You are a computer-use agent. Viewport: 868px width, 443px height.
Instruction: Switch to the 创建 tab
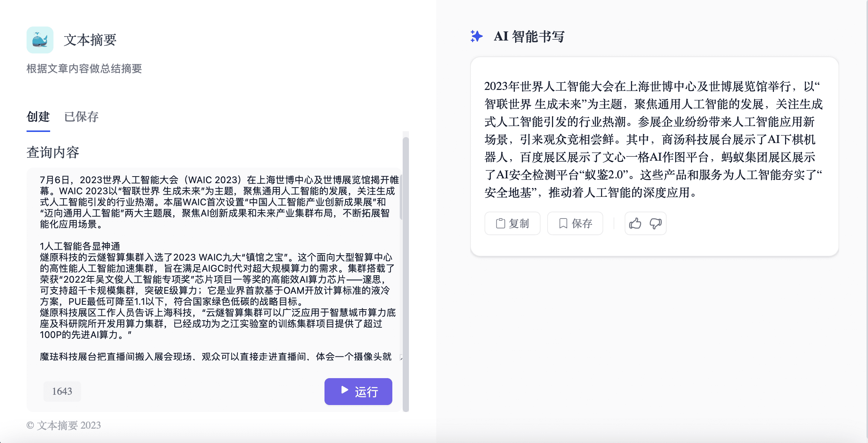point(38,117)
